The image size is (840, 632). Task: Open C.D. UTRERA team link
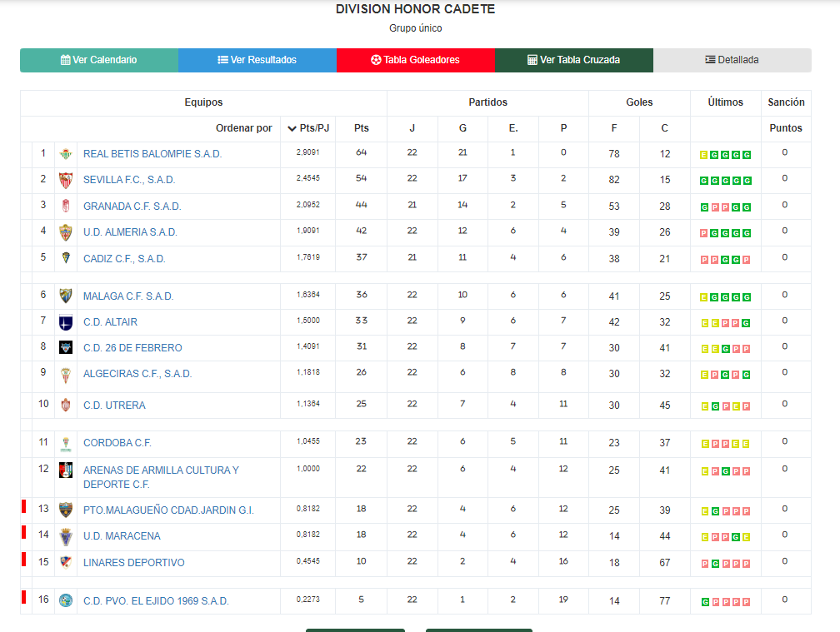coord(114,406)
